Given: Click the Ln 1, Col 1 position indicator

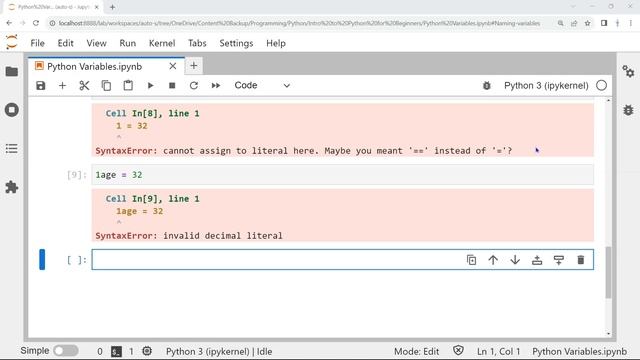Looking at the screenshot, I should [498, 351].
